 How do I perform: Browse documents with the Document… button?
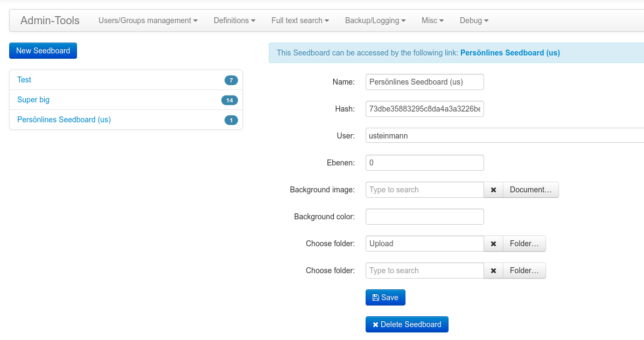point(530,190)
